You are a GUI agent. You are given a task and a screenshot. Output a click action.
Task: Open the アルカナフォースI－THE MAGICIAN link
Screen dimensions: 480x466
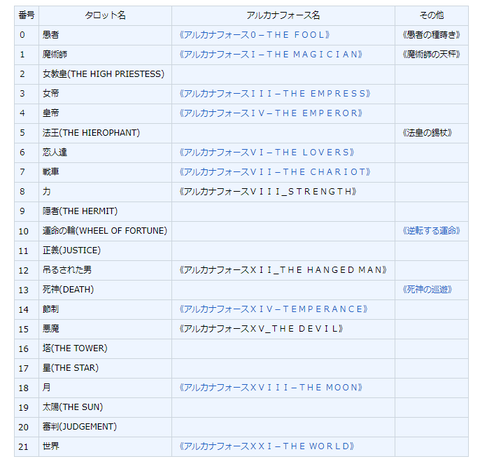tap(271, 55)
